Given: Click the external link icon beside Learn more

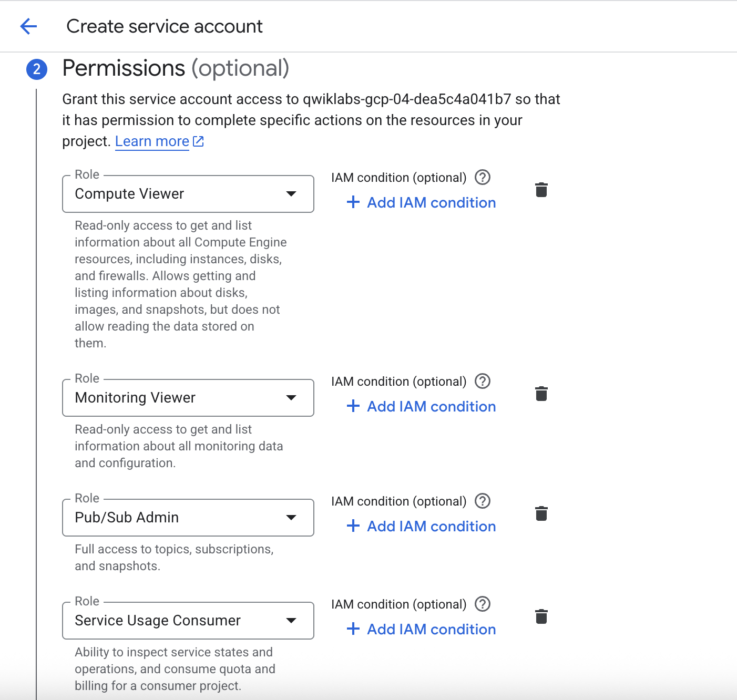Looking at the screenshot, I should [x=198, y=141].
